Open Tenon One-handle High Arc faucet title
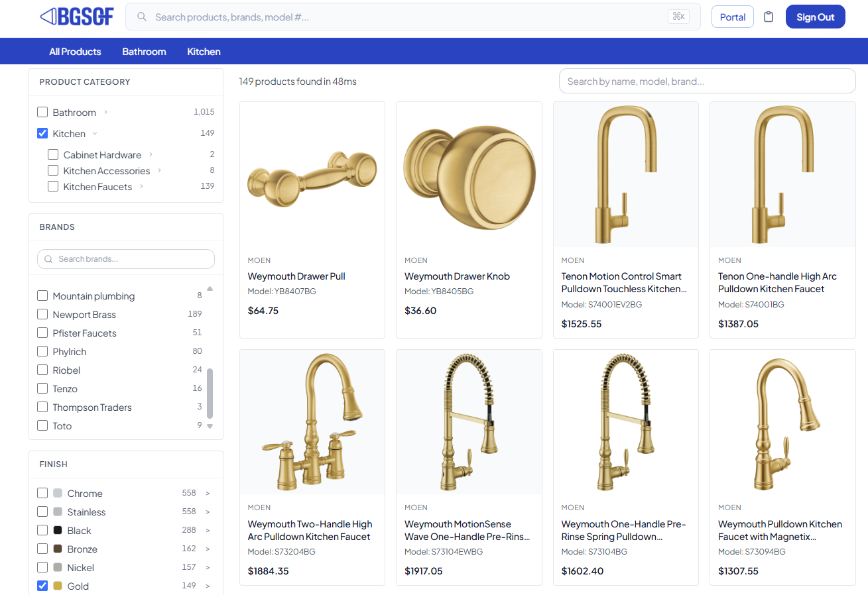Viewport: 868px width, 595px height. [777, 282]
